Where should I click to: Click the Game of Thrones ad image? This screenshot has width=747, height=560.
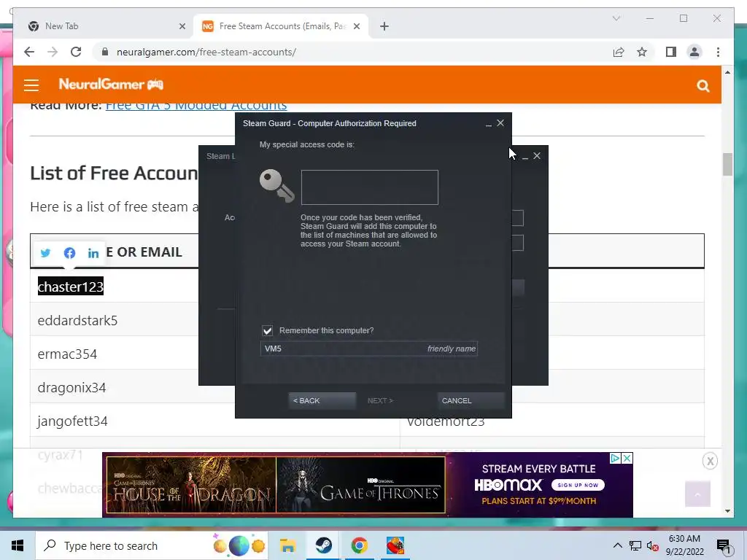pyautogui.click(x=361, y=485)
